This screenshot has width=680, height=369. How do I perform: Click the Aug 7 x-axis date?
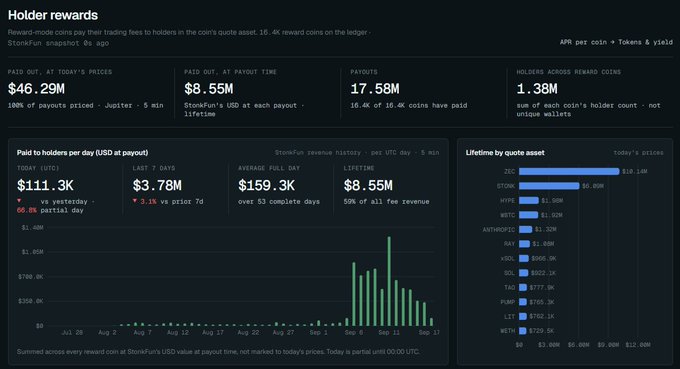click(143, 333)
